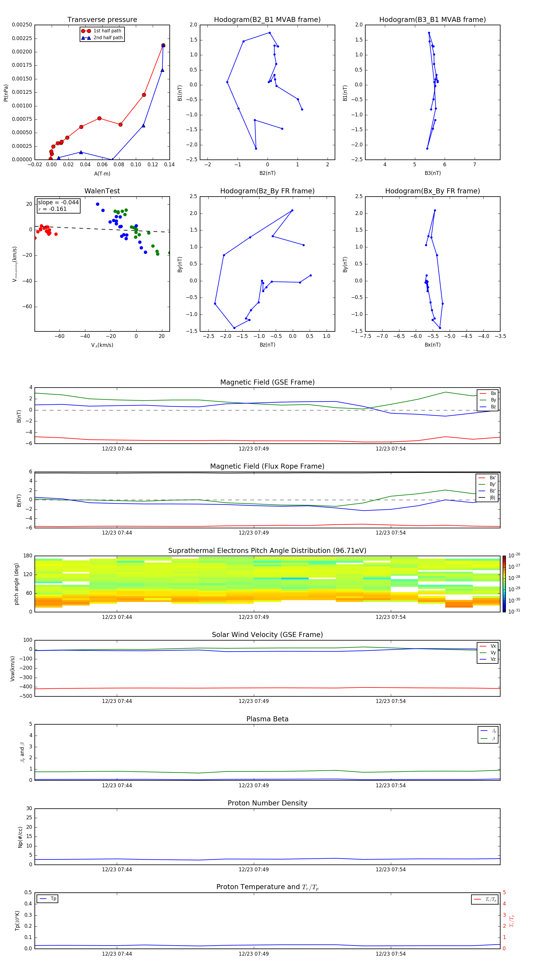
Task: Click the "B3(nT)" x-axis label
Action: click(x=432, y=173)
